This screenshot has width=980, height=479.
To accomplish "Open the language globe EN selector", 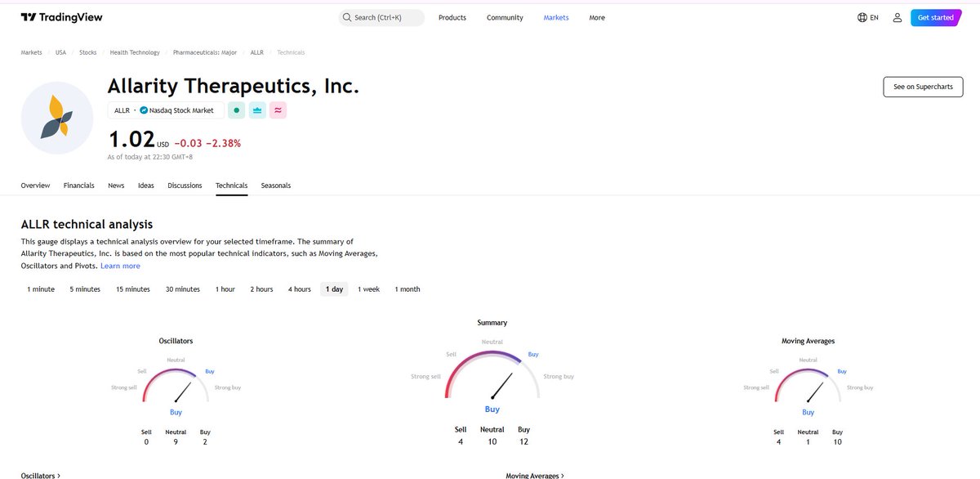I will tap(868, 17).
